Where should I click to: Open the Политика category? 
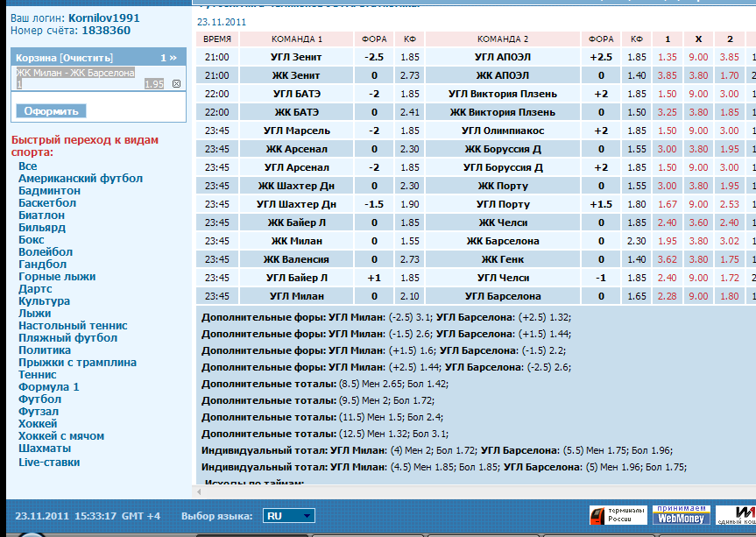pos(45,350)
